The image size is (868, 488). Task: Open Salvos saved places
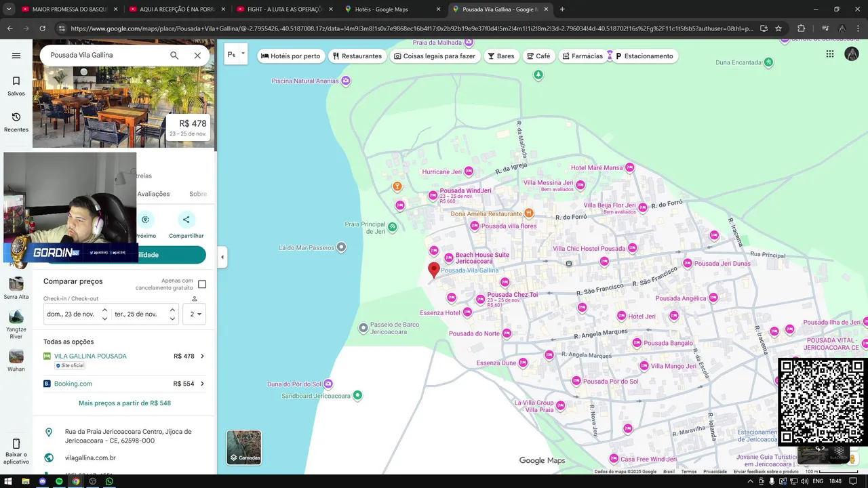coord(16,85)
